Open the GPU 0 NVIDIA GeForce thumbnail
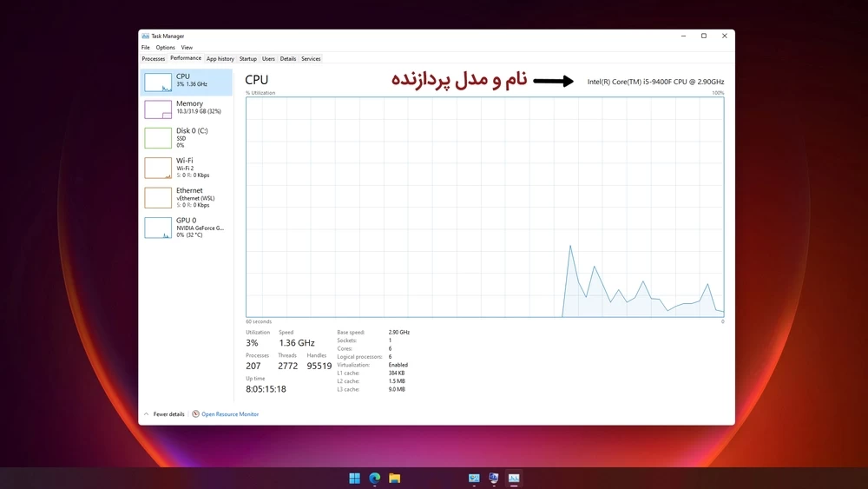 pyautogui.click(x=158, y=228)
